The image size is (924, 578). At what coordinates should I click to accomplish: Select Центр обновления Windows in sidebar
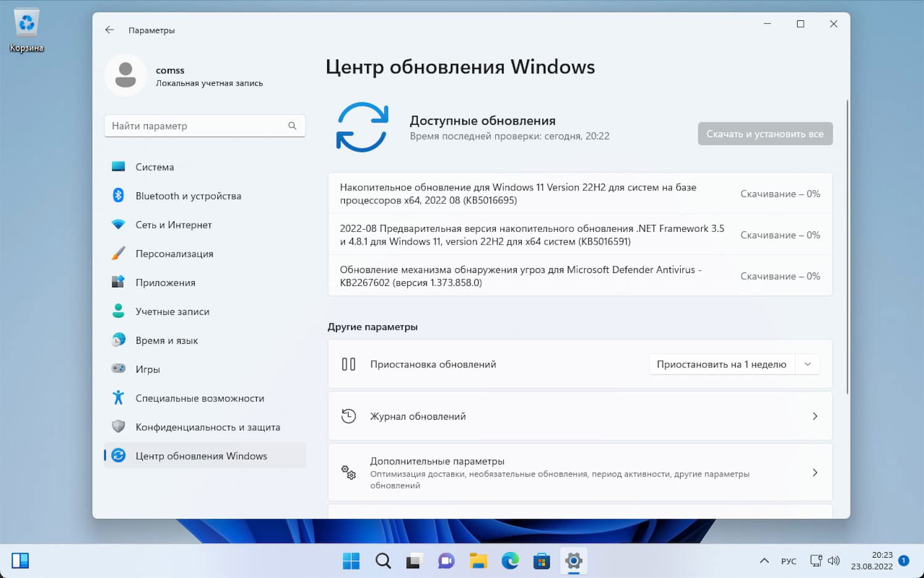(205, 456)
